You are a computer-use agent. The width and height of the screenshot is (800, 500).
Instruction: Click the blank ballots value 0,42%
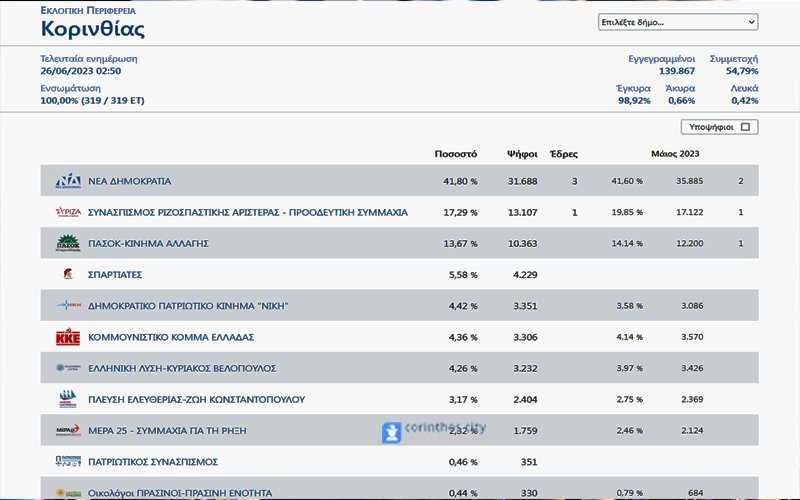[x=745, y=101]
